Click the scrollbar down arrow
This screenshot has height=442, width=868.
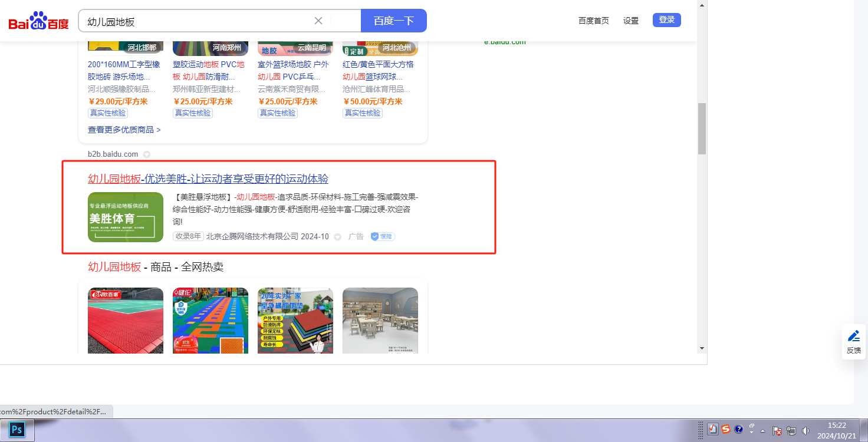pos(702,348)
